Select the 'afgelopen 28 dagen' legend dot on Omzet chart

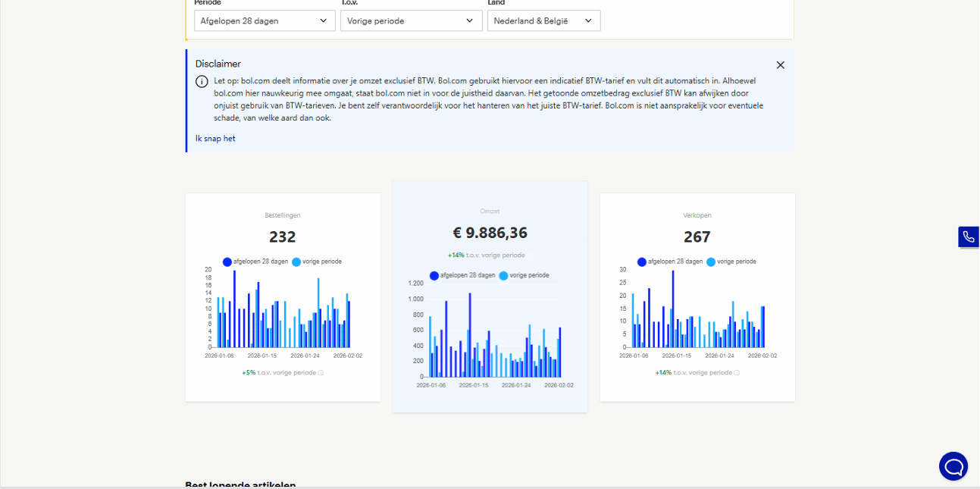click(x=436, y=275)
